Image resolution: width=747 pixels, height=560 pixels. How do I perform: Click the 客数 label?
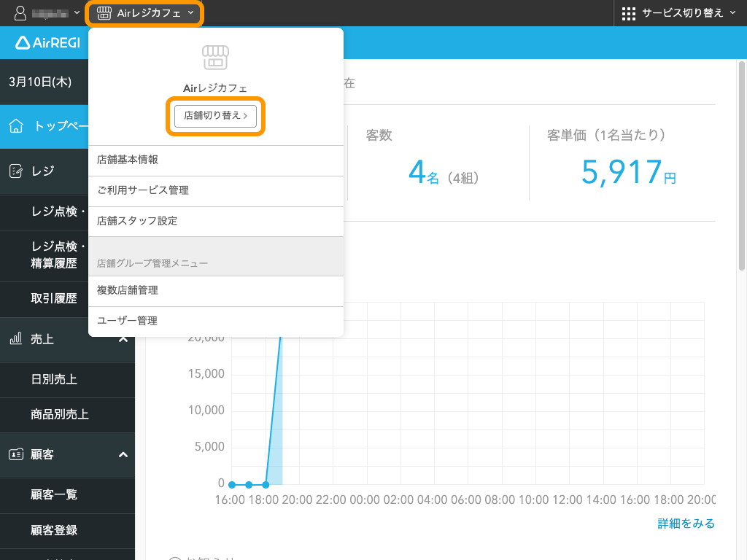click(379, 135)
